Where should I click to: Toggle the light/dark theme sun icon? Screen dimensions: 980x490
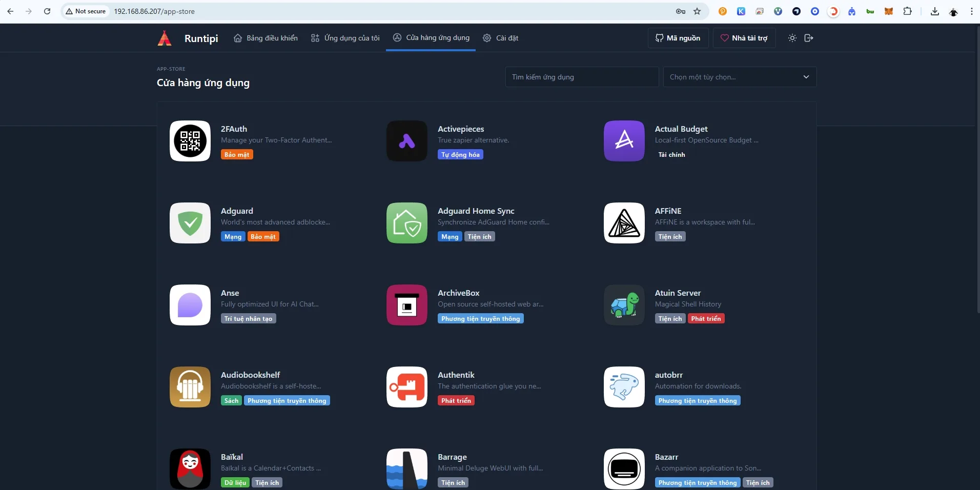[x=792, y=38]
